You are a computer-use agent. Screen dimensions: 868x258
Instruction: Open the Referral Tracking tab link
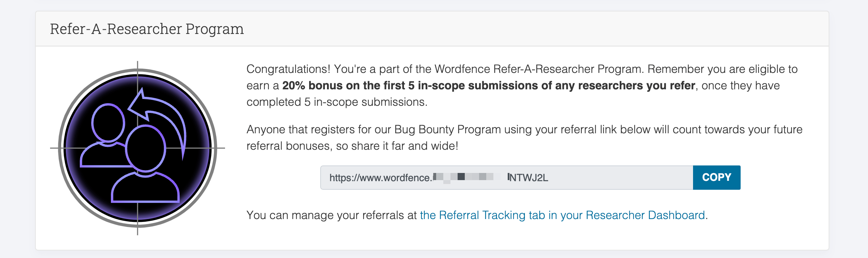[562, 215]
